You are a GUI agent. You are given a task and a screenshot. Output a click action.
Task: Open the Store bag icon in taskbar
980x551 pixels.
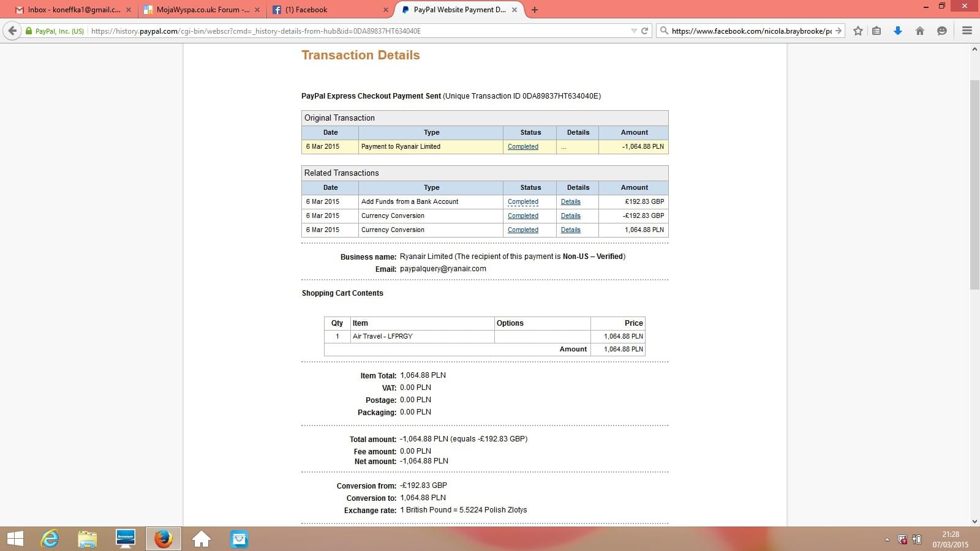coord(239,539)
